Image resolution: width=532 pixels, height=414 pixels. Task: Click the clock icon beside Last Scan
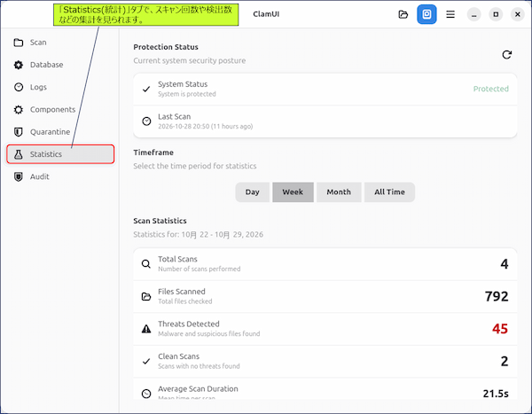click(146, 121)
